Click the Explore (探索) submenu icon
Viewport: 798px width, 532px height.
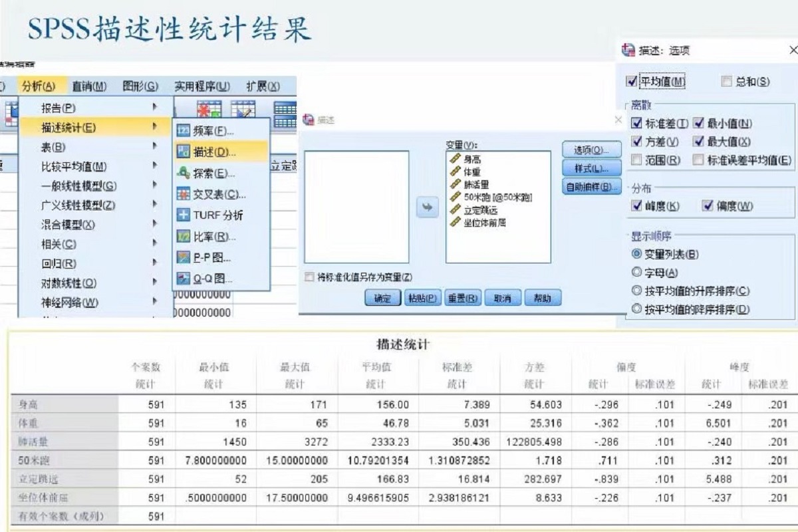pos(184,173)
